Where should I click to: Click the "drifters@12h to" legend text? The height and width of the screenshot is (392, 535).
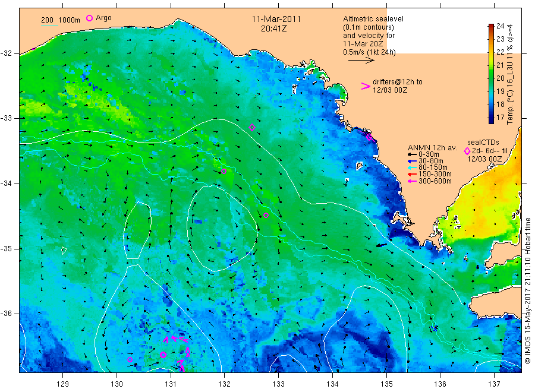tap(398, 82)
